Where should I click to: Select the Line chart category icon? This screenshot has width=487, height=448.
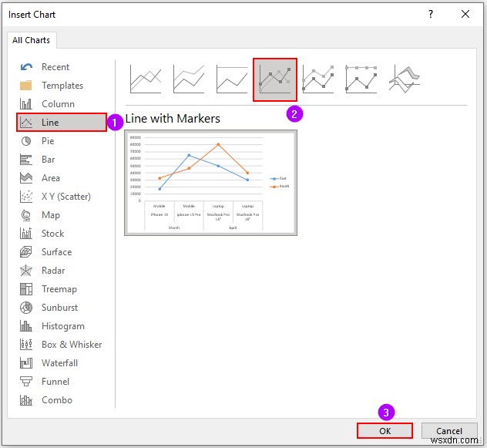26,122
